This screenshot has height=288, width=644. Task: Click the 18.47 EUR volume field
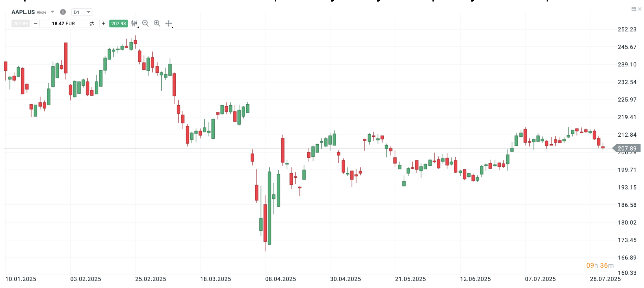[63, 23]
